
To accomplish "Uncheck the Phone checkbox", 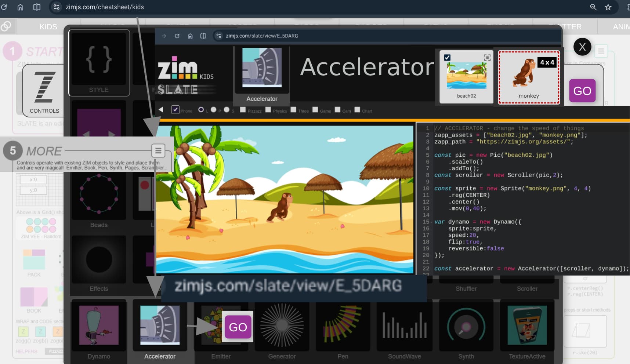I will [x=175, y=110].
